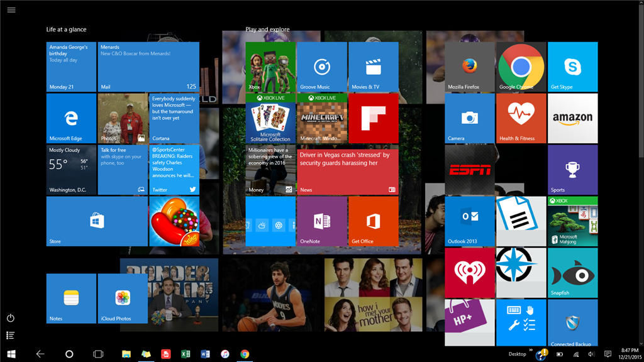Open the OneNote tile
This screenshot has width=644, height=362.
coord(322,221)
